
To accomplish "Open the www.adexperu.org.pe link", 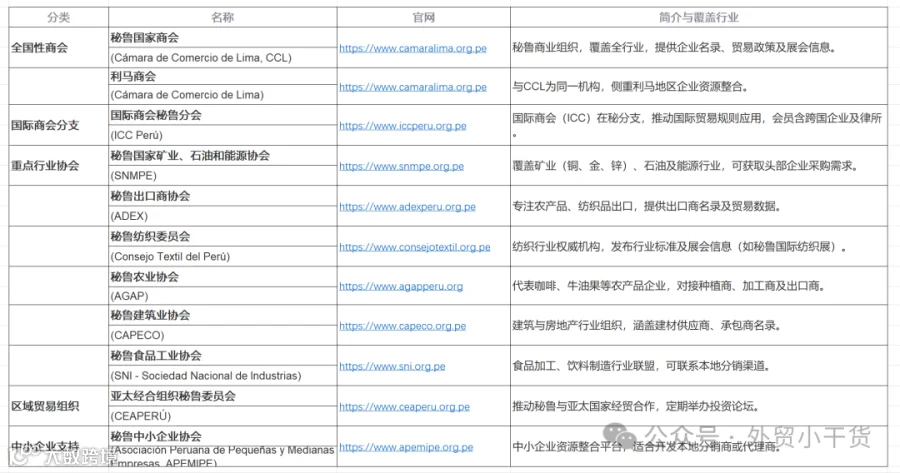I will [407, 207].
